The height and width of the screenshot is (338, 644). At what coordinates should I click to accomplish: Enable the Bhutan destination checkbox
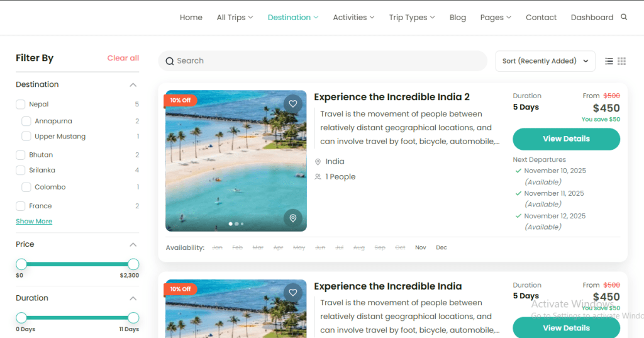tap(21, 155)
